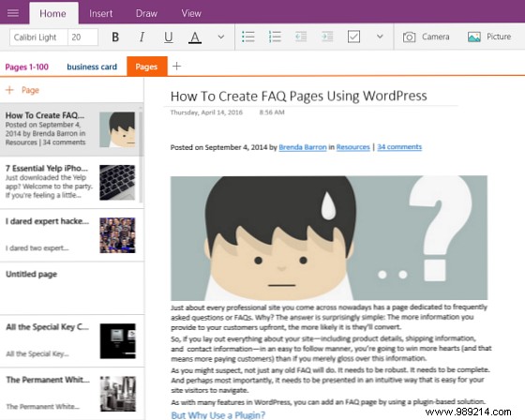Click the FAQ cartoon face page thumbnail
The height and width of the screenshot is (420, 525).
coord(117,129)
